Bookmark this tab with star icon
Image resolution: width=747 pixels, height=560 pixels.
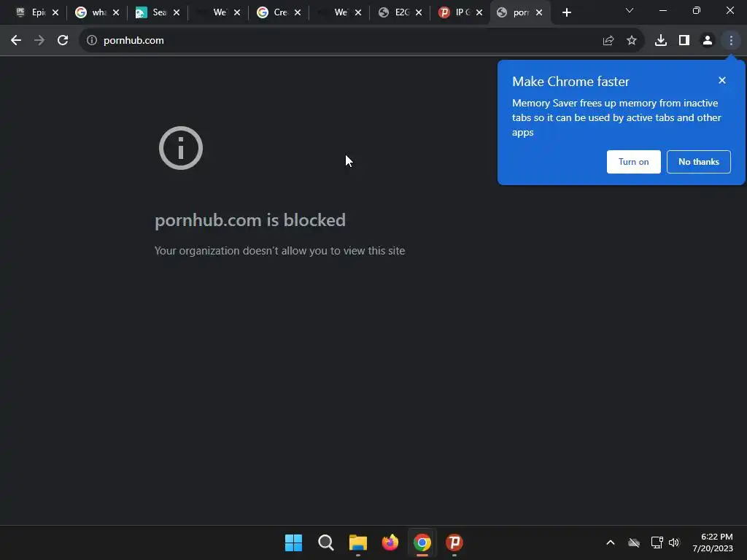point(632,41)
